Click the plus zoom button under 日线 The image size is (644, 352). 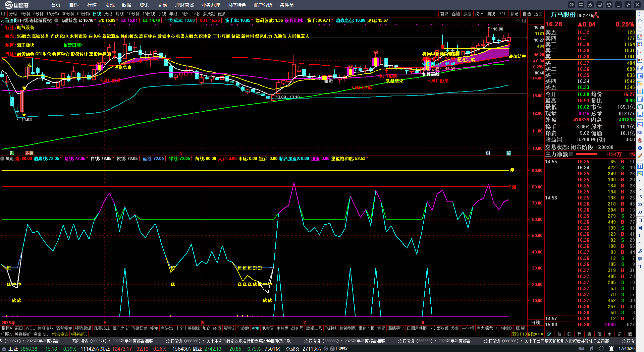(532, 328)
